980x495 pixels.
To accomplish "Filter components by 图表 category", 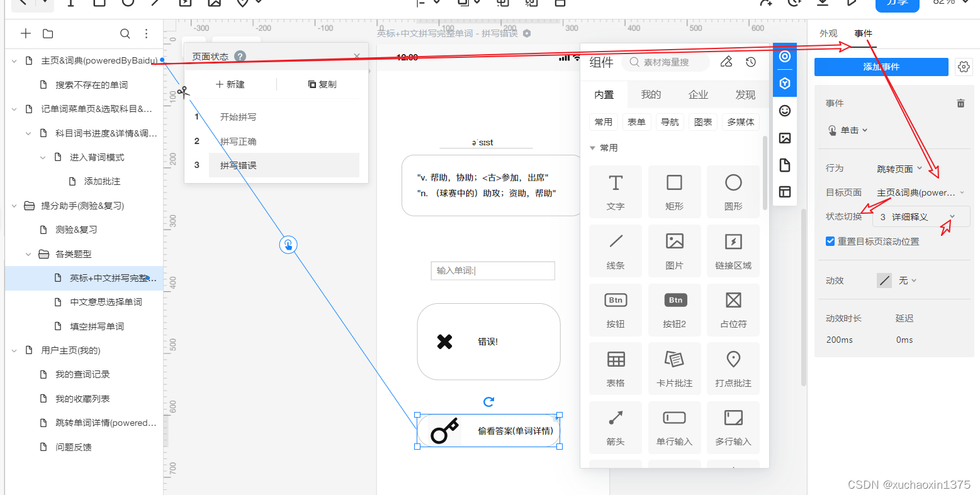I will (703, 122).
